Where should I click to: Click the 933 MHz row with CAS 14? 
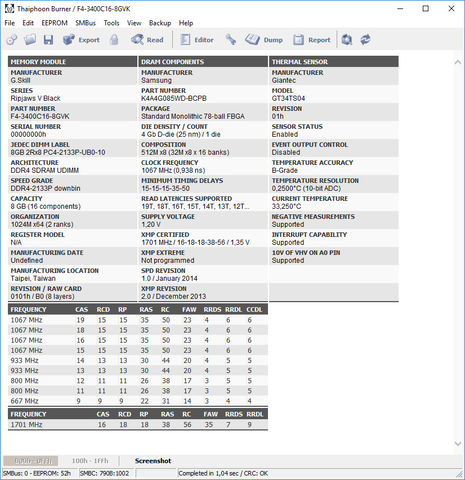click(x=138, y=360)
